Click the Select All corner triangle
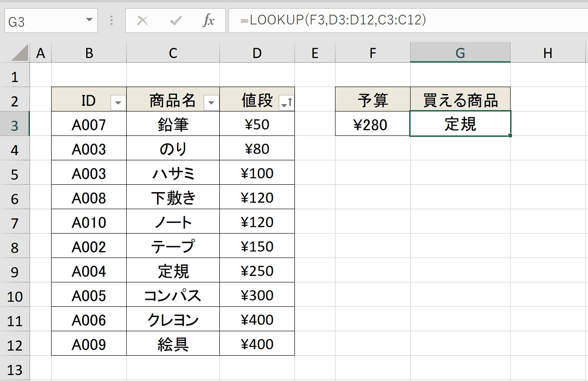 (20, 53)
